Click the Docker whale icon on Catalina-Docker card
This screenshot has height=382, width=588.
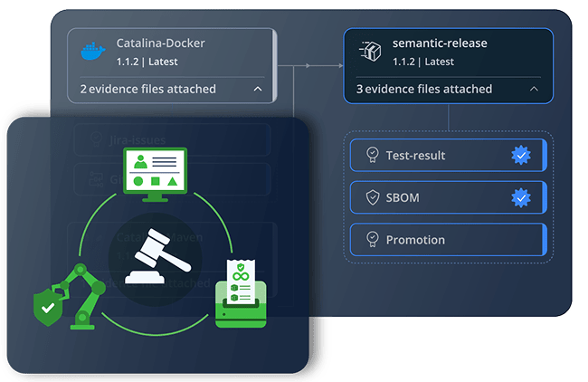93,51
